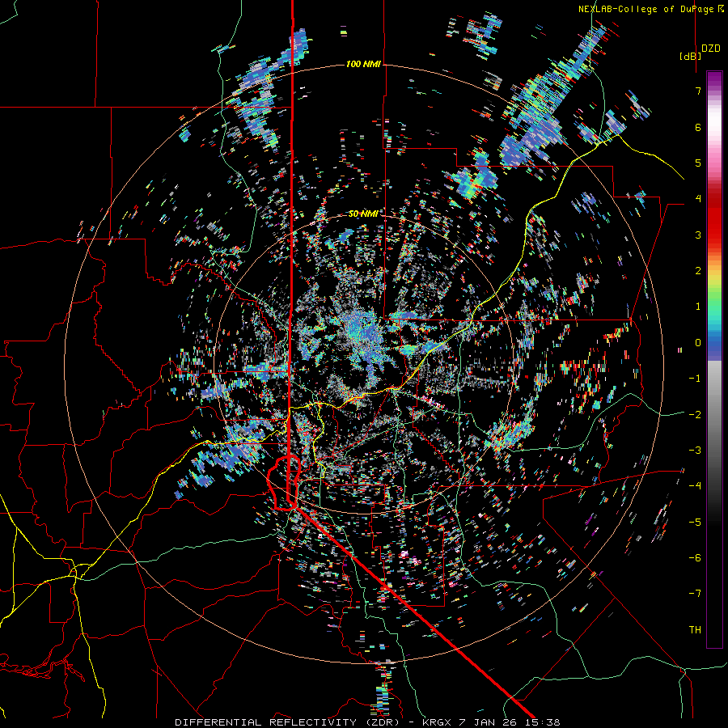The width and height of the screenshot is (728, 728).
Task: Click the NEXLAB-College of DuPage label
Action: tap(650, 9)
